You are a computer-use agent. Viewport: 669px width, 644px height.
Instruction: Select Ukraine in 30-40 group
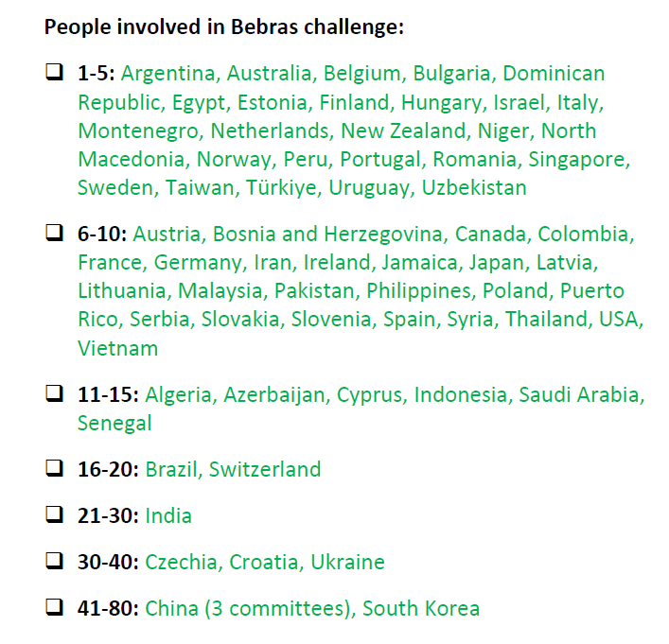347,562
